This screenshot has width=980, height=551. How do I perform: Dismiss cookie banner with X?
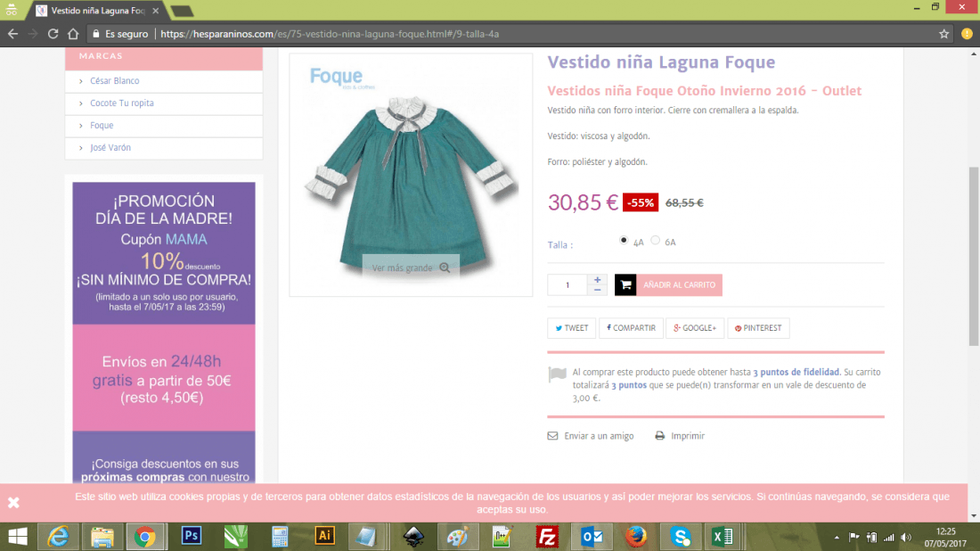(x=13, y=502)
